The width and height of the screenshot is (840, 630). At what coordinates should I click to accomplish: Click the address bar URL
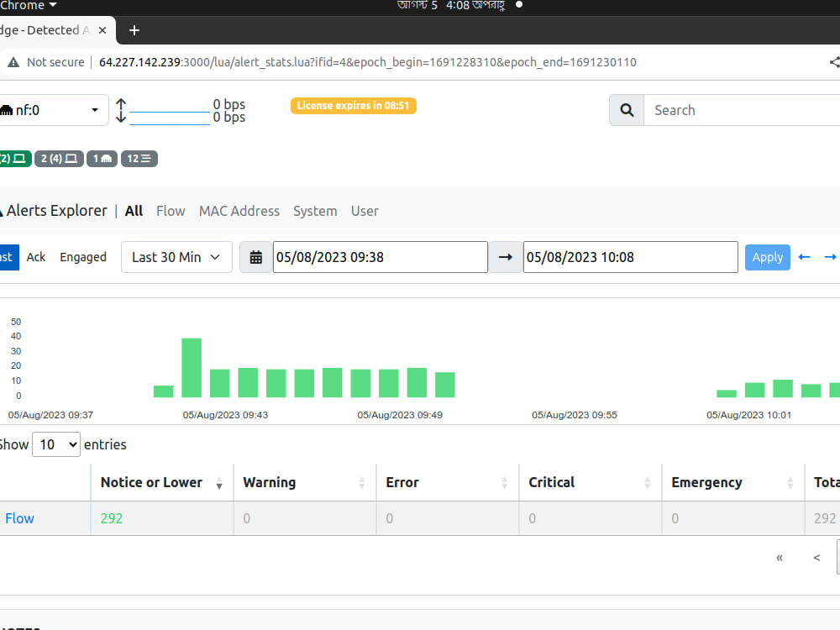[x=368, y=62]
